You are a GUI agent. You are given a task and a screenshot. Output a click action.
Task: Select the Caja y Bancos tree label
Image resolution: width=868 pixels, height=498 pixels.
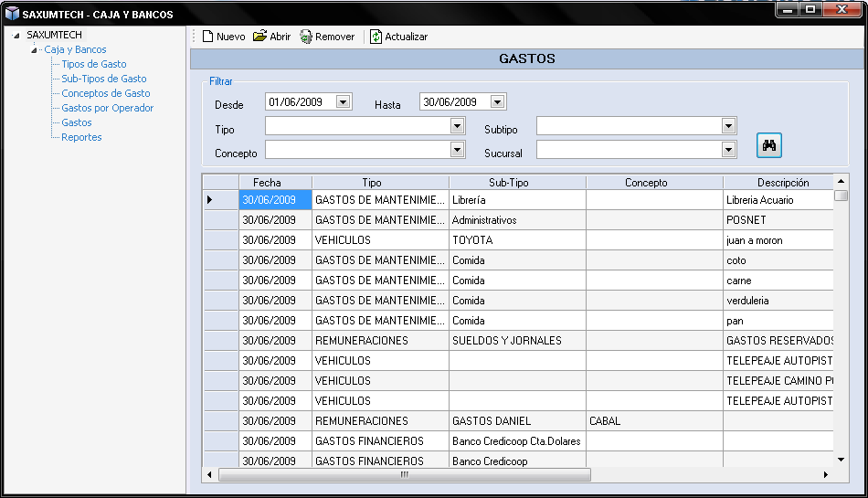coord(75,49)
